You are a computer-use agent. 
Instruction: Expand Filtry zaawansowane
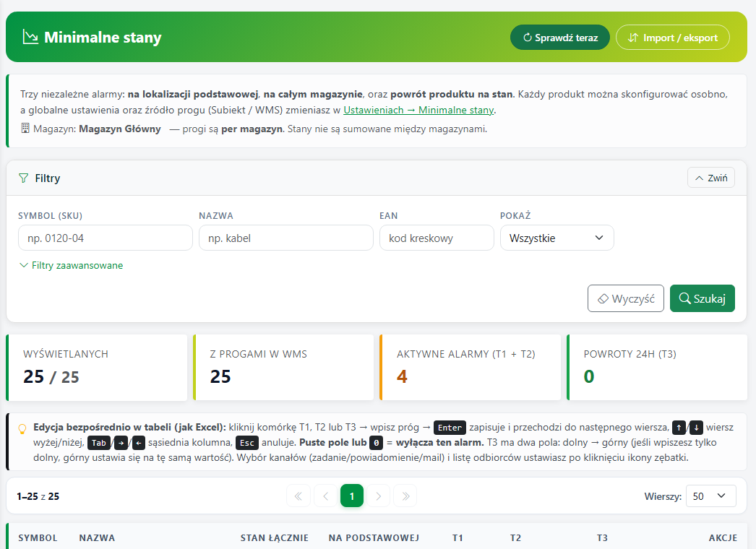(x=71, y=266)
